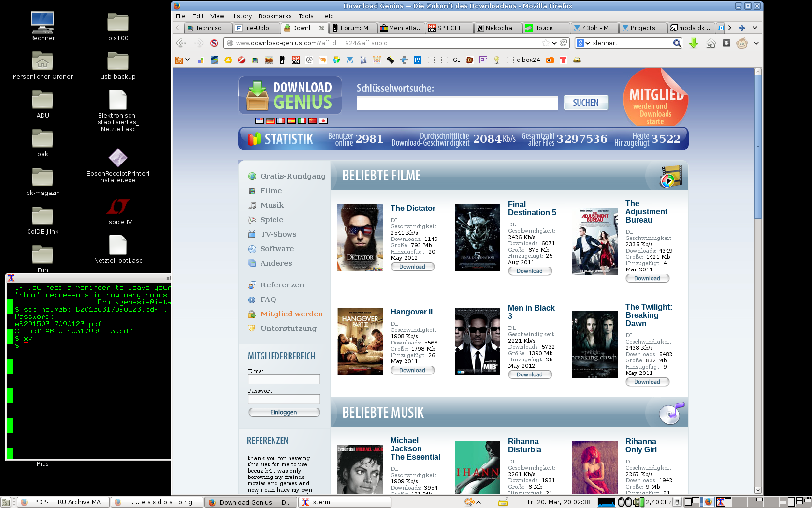The width and height of the screenshot is (812, 508).
Task: Open the Hangover II title link
Action: tap(411, 312)
